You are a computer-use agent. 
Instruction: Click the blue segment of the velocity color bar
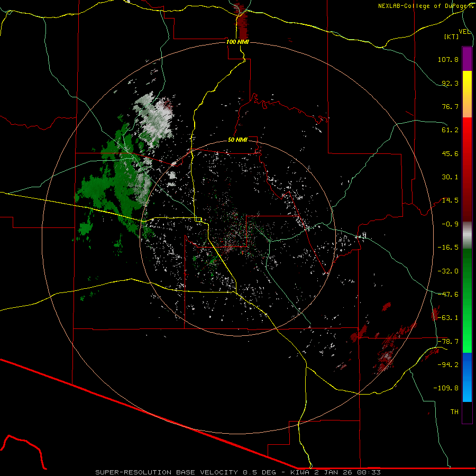pyautogui.click(x=467, y=377)
